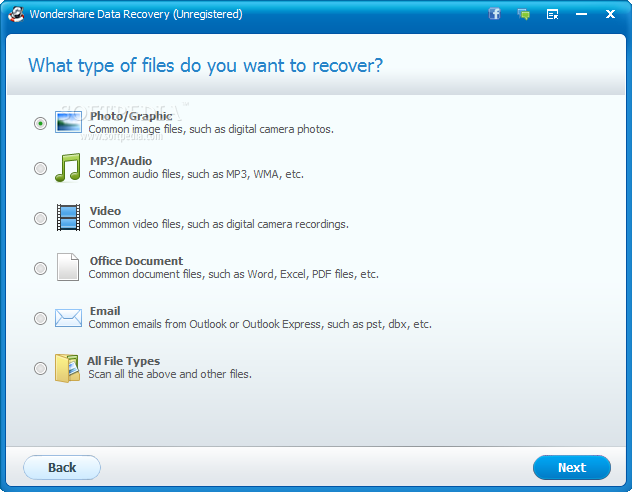Go Back to the previous step
The width and height of the screenshot is (632, 492).
[62, 467]
